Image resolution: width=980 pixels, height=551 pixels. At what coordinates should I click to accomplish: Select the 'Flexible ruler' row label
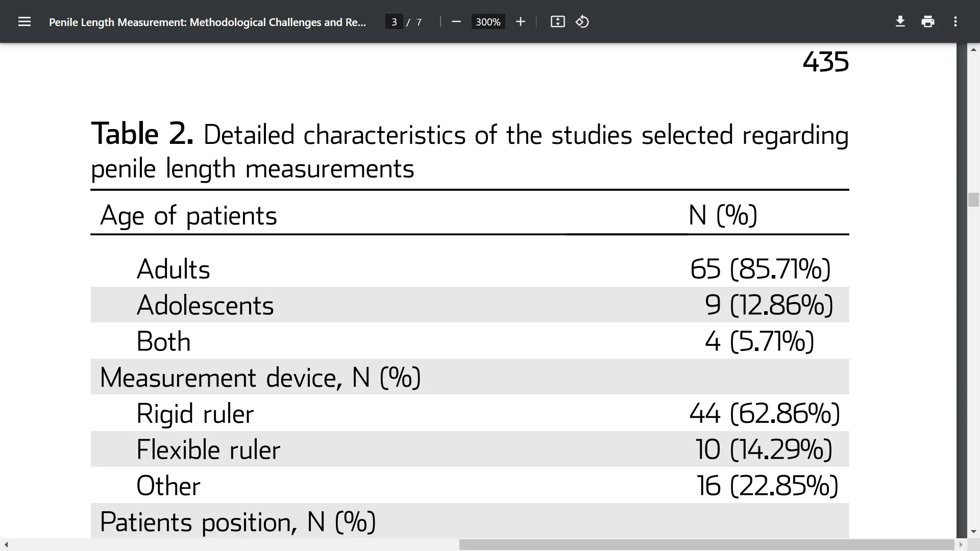click(x=208, y=449)
